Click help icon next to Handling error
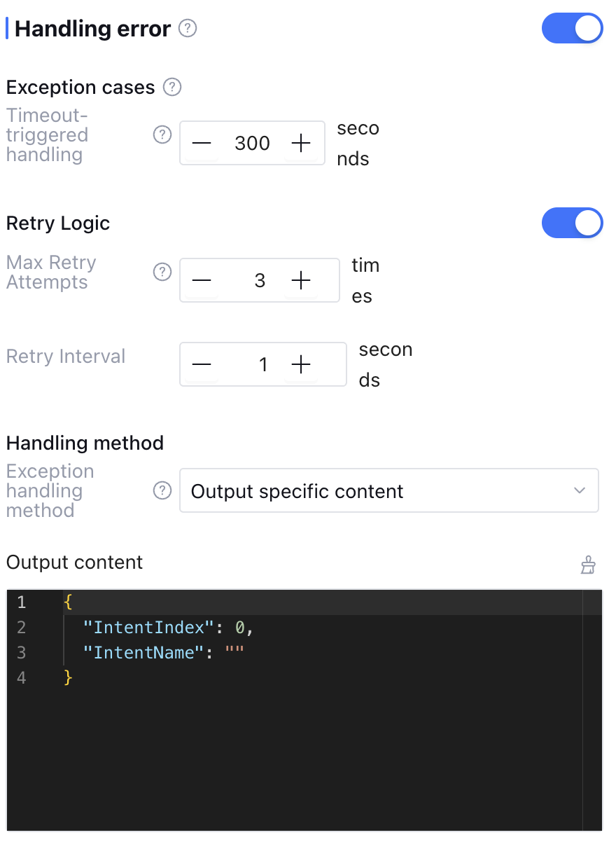Viewport: 616px width, 863px height. point(188,29)
